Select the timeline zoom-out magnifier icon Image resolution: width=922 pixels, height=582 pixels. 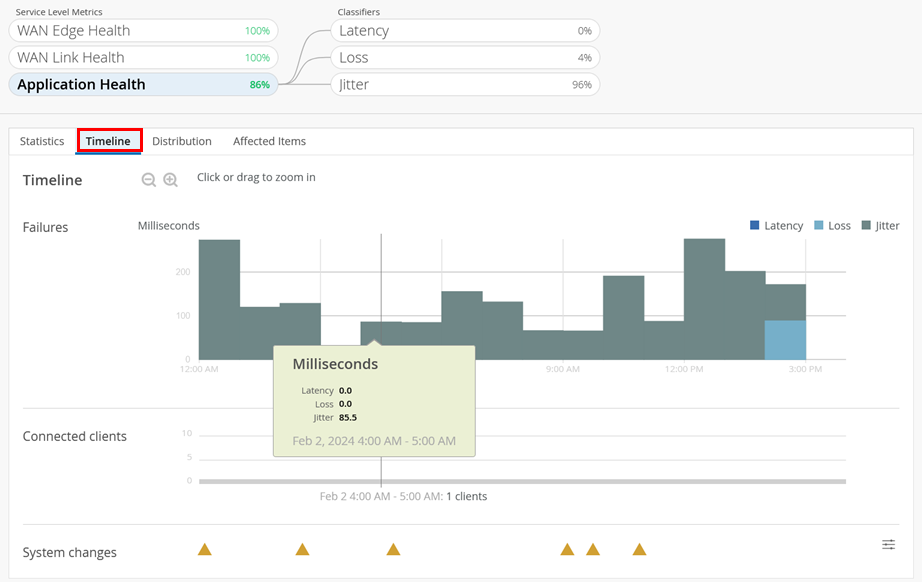point(149,180)
